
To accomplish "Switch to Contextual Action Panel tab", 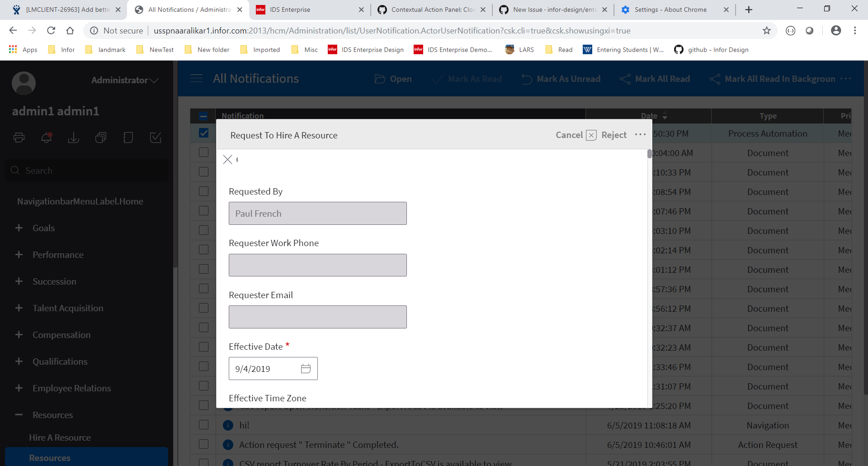I will pyautogui.click(x=432, y=10).
